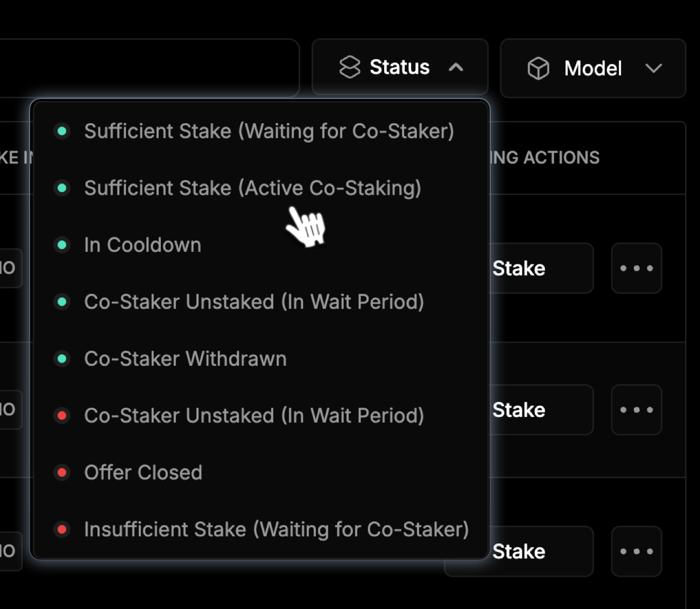Click the red dot beside Offer Closed
The image size is (700, 609).
click(62, 472)
